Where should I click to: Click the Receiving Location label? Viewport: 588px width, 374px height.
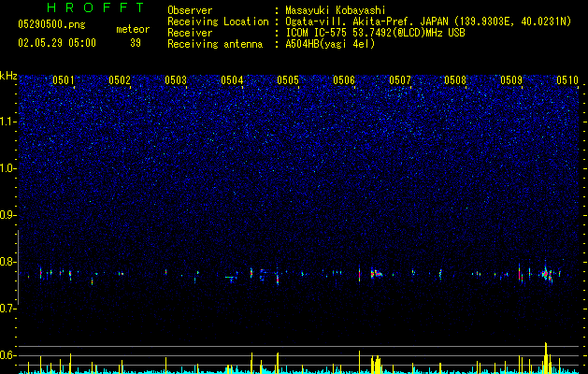[x=218, y=22]
